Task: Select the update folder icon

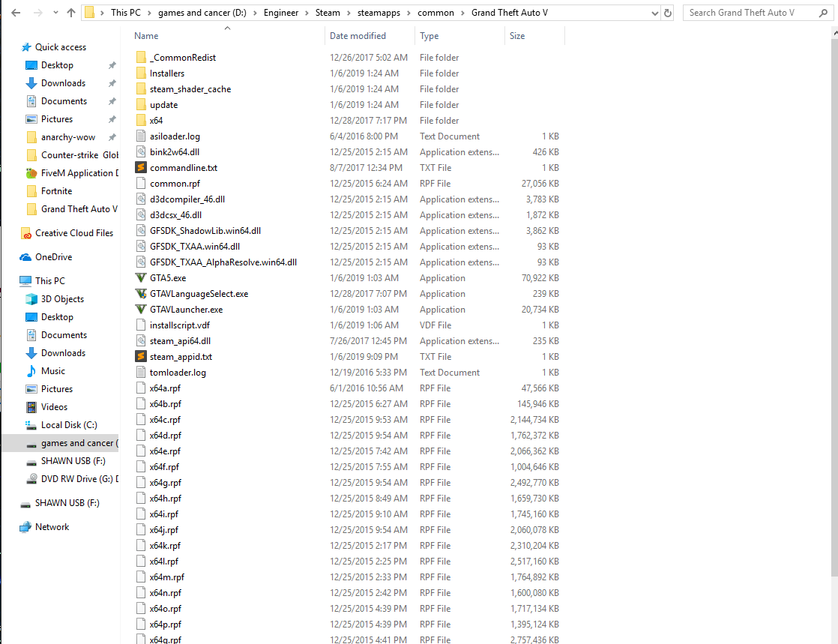Action: 141,105
